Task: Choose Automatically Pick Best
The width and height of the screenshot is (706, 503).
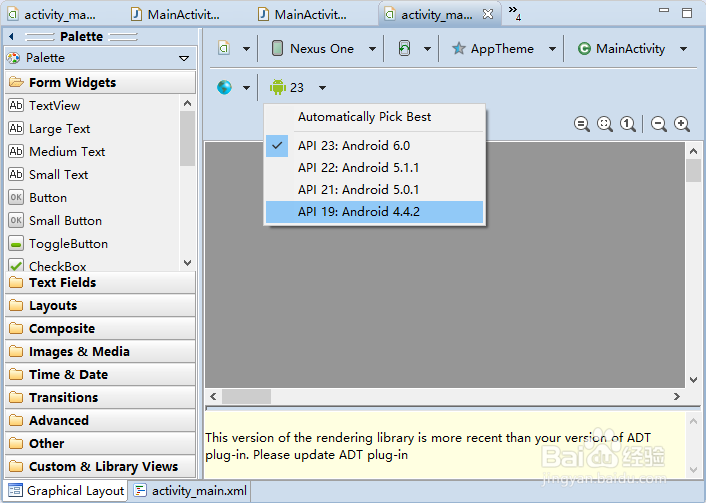Action: tap(374, 117)
